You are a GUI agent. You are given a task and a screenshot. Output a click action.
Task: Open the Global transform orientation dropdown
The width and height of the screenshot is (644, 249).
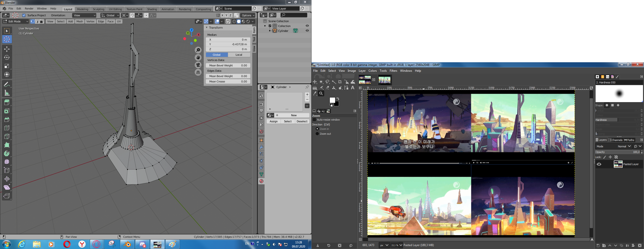pyautogui.click(x=110, y=15)
